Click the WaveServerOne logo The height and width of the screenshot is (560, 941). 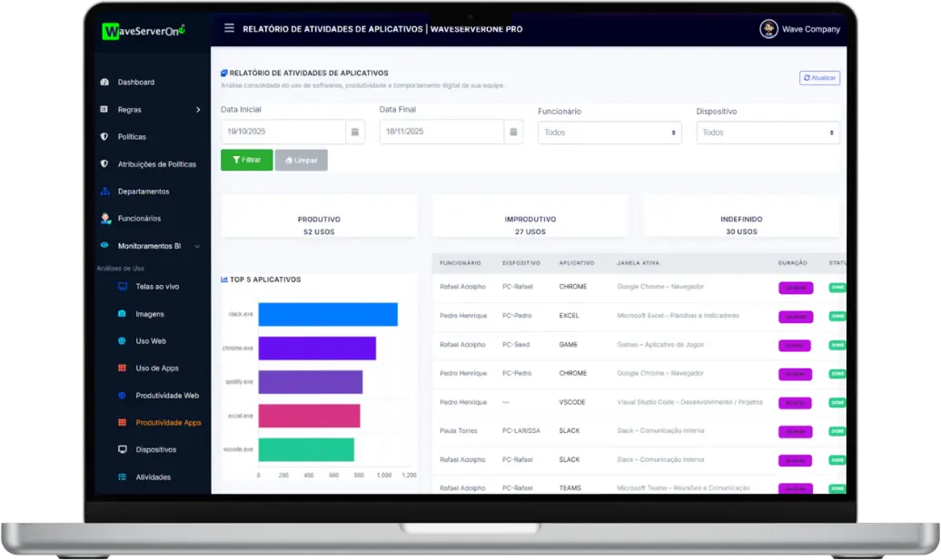(144, 31)
